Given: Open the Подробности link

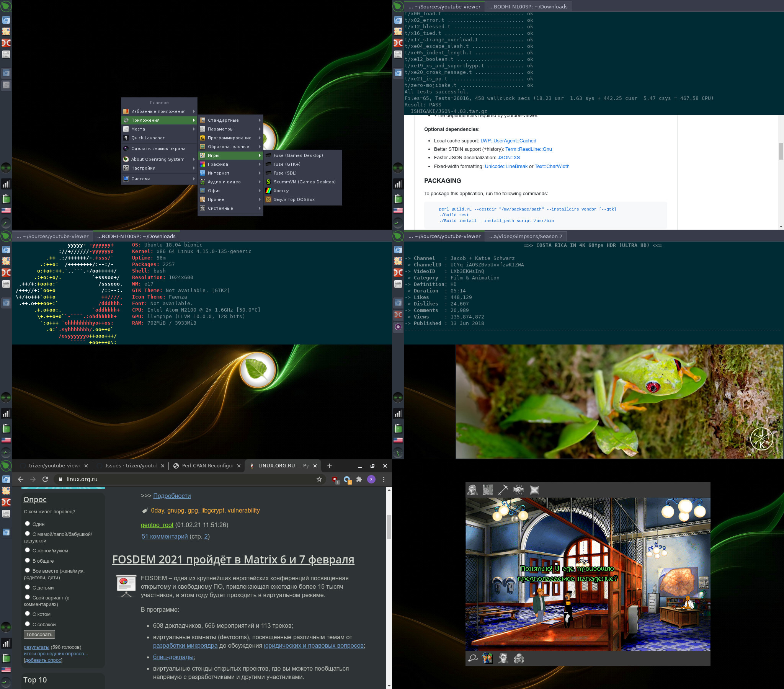Looking at the screenshot, I should pos(172,496).
